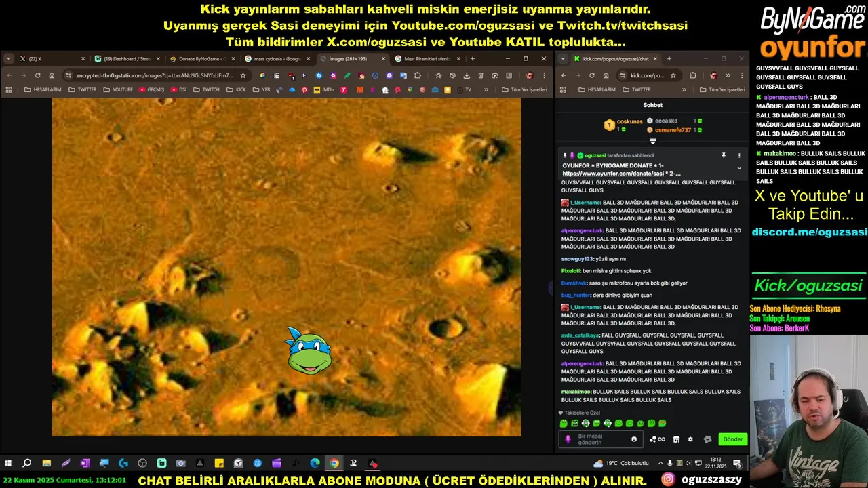868x488 pixels.
Task: Switch to the (22) X tab
Action: [52, 59]
